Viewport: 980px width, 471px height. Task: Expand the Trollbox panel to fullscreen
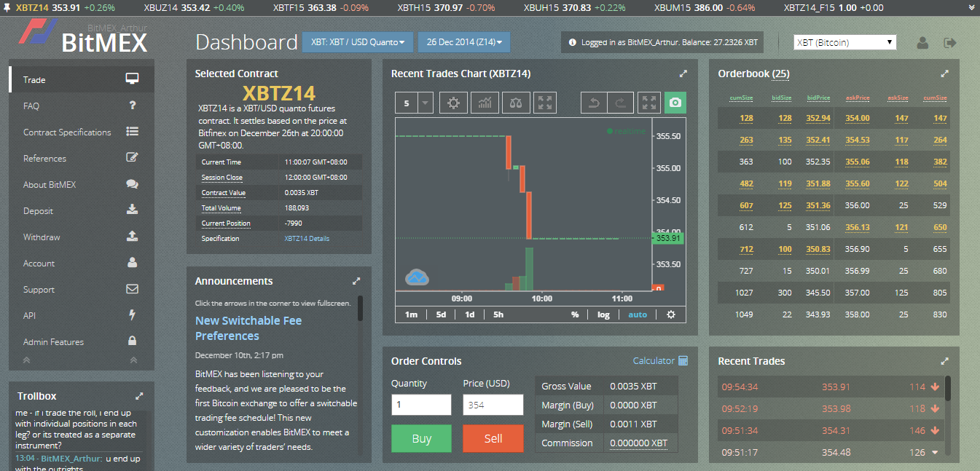(139, 396)
